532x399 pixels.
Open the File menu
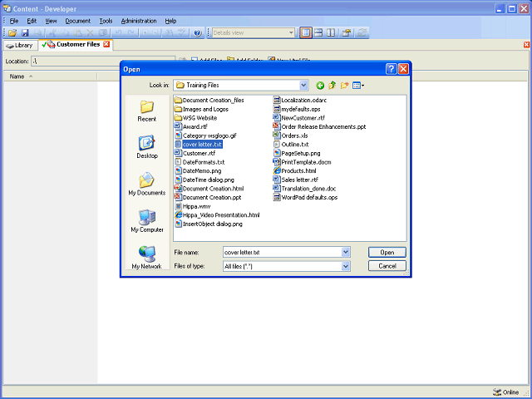14,21
